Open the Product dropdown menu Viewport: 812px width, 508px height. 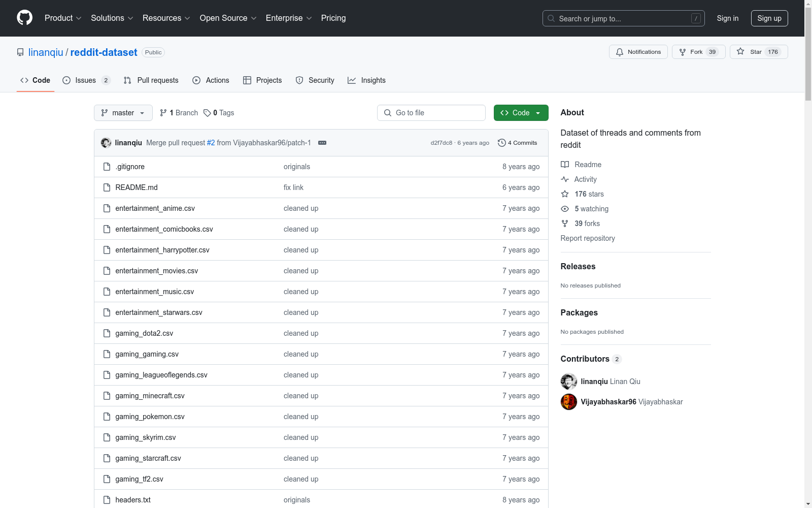tap(63, 18)
